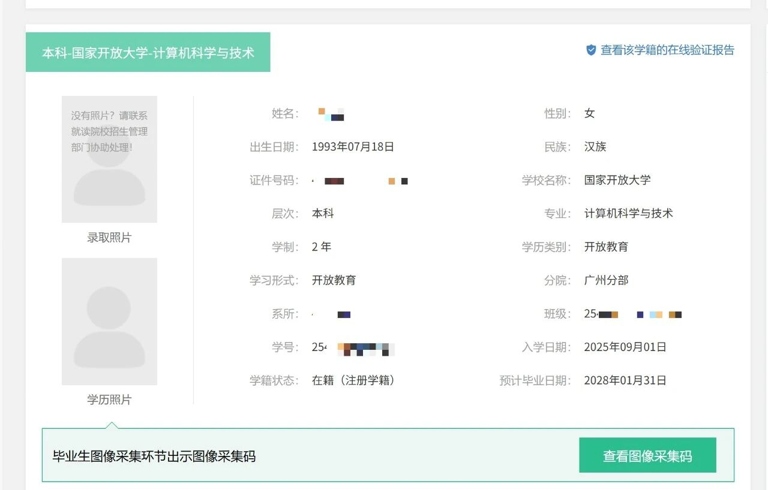Click the 学历照片 caption text

[109, 400]
